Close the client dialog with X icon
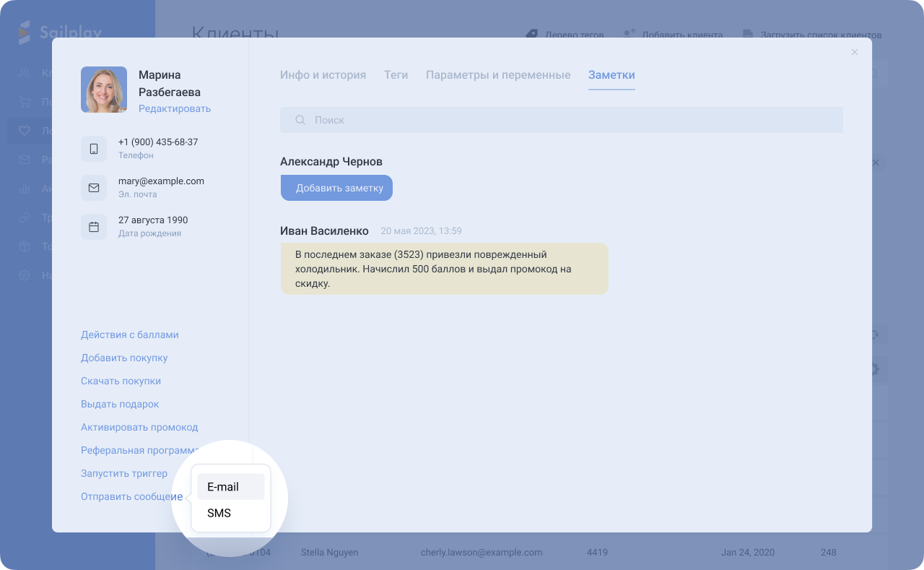924x570 pixels. (x=855, y=52)
